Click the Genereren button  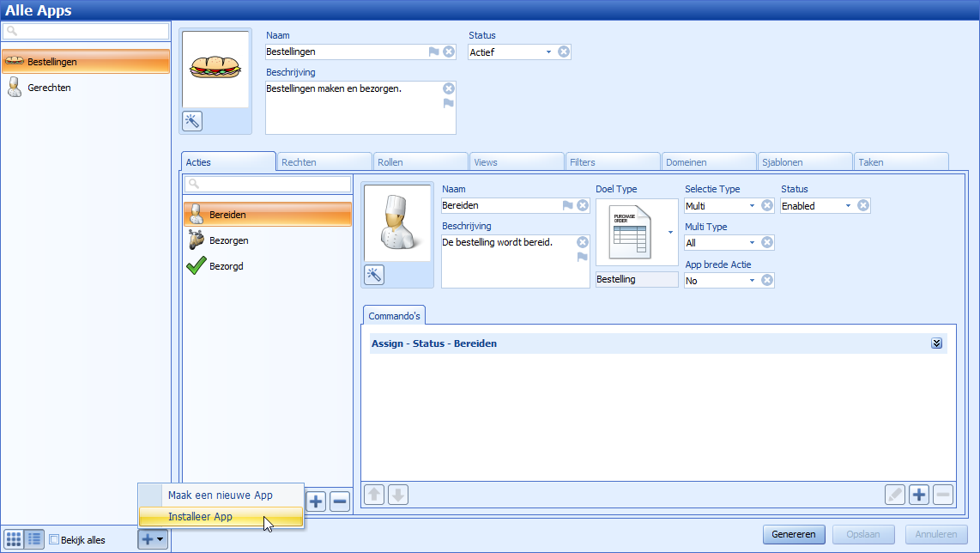click(x=794, y=534)
